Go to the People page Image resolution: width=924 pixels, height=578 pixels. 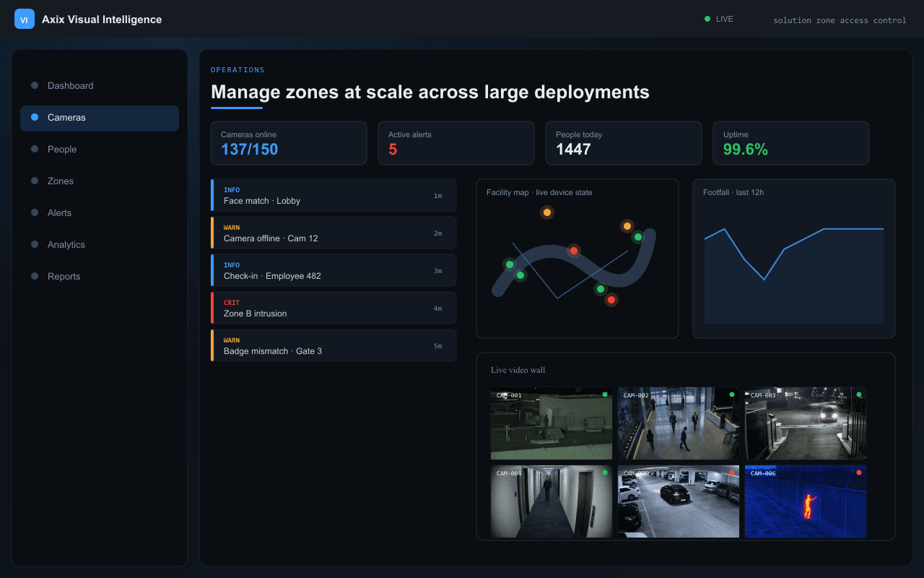coord(100,149)
